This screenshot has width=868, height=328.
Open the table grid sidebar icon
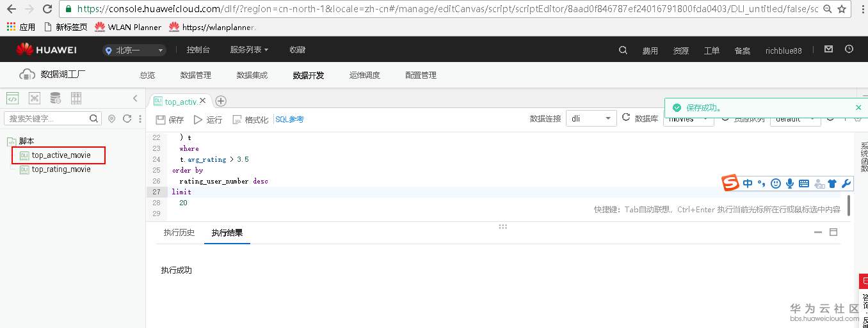tap(76, 98)
